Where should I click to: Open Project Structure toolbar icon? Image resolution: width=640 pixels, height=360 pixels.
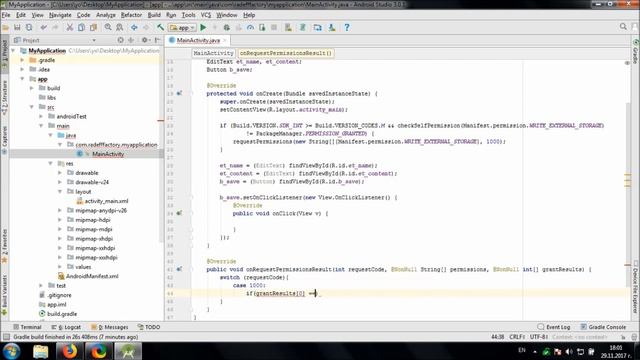coord(317,27)
